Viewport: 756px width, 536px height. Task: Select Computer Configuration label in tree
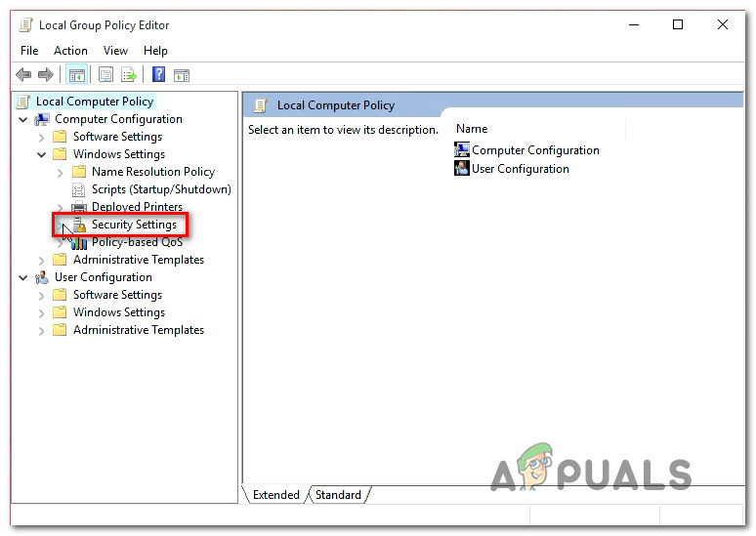pos(118,119)
